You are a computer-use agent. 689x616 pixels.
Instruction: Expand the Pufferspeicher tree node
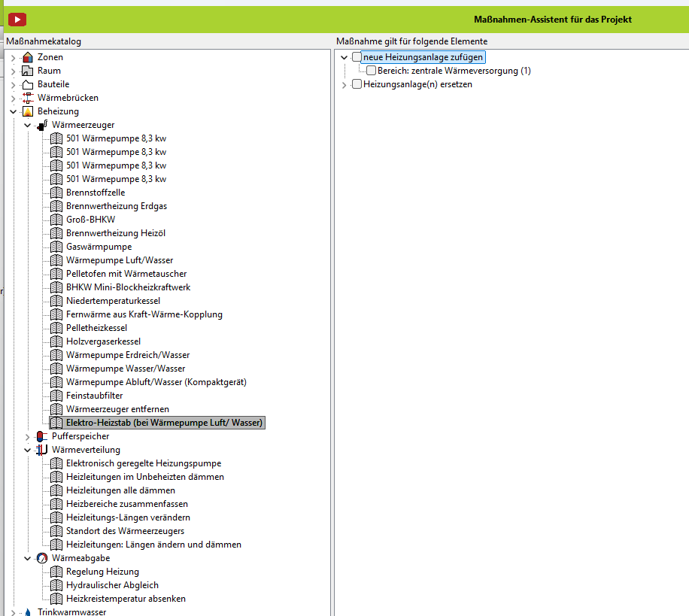[28, 436]
